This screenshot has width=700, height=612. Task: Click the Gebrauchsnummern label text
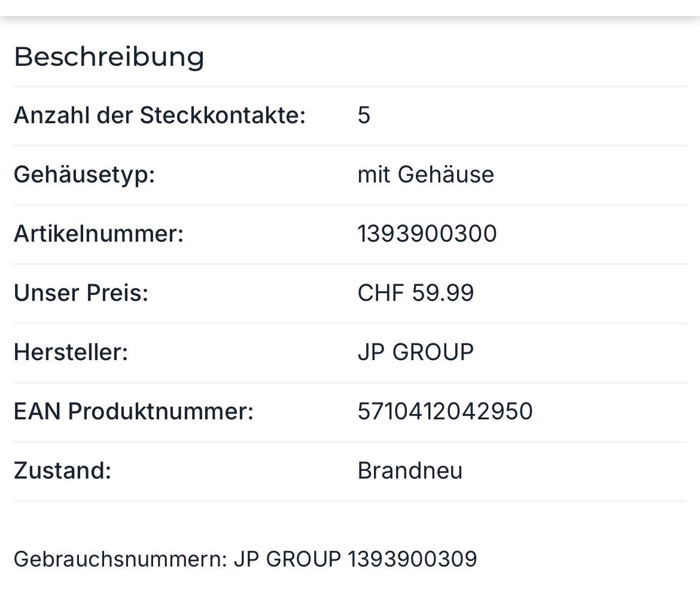121,559
